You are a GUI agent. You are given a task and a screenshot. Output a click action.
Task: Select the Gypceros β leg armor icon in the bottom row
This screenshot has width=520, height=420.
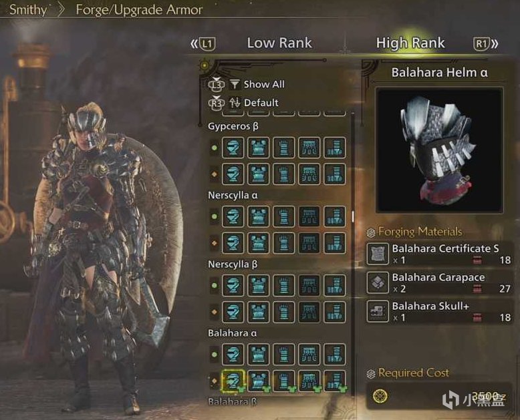pos(335,174)
